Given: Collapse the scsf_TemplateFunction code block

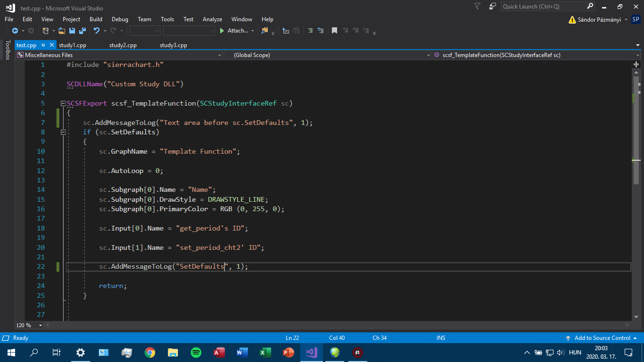Looking at the screenshot, I should coord(63,104).
